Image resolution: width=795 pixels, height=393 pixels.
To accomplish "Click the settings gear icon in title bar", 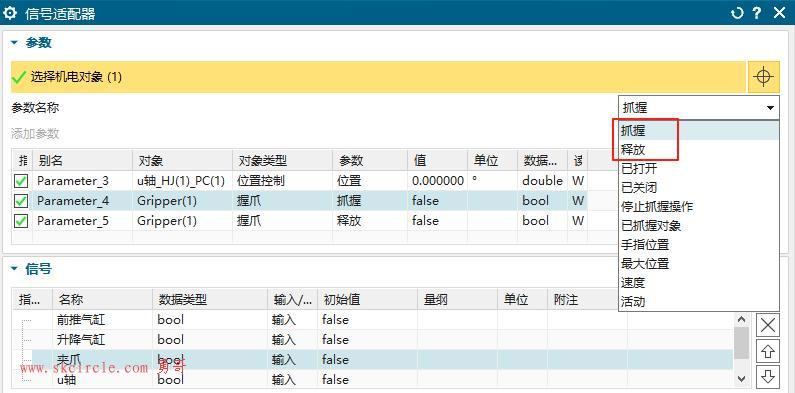I will 10,13.
